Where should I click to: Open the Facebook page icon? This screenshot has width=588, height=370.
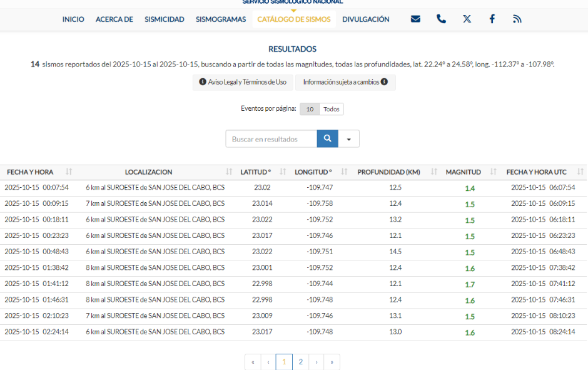[x=492, y=19]
